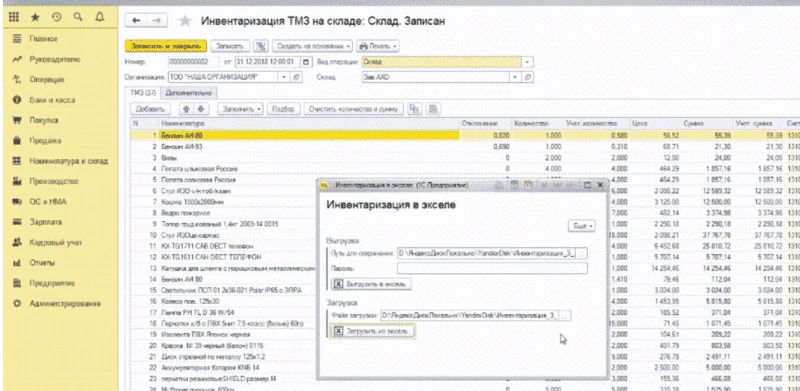Open the Еще menu in dialog
The width and height of the screenshot is (800, 391).
[582, 226]
